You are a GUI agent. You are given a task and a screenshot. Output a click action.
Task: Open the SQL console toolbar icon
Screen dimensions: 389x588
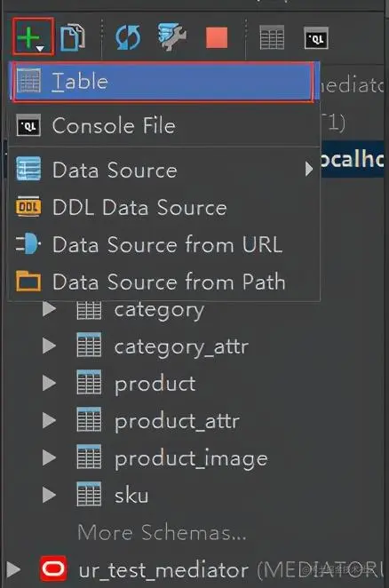click(x=316, y=38)
